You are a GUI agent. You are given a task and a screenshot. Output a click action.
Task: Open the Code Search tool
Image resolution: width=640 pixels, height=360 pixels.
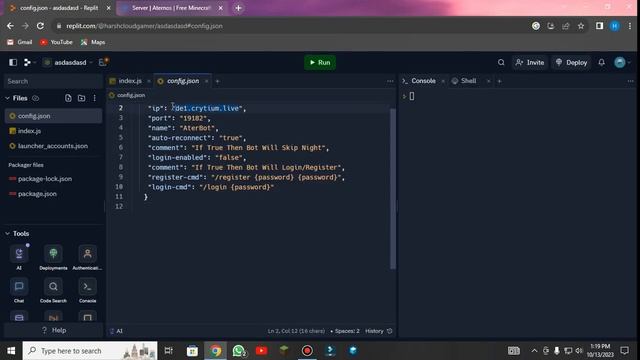coord(53,290)
